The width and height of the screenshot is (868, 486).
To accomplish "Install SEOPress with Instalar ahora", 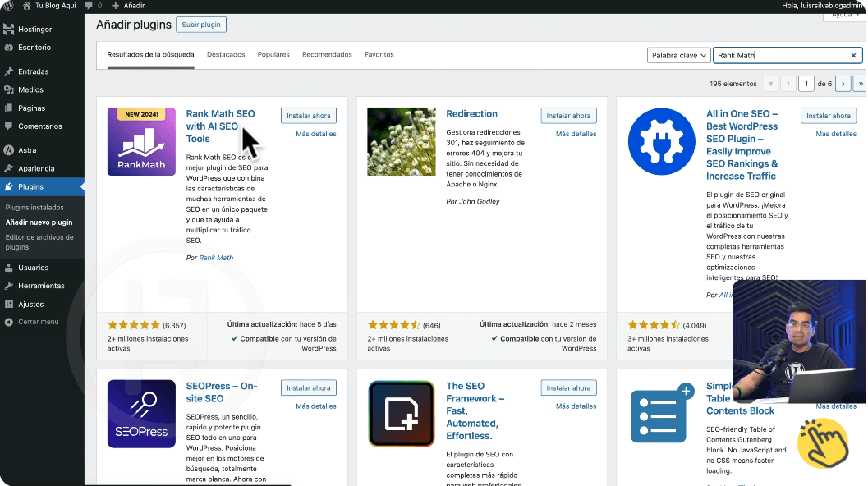I will (x=308, y=388).
